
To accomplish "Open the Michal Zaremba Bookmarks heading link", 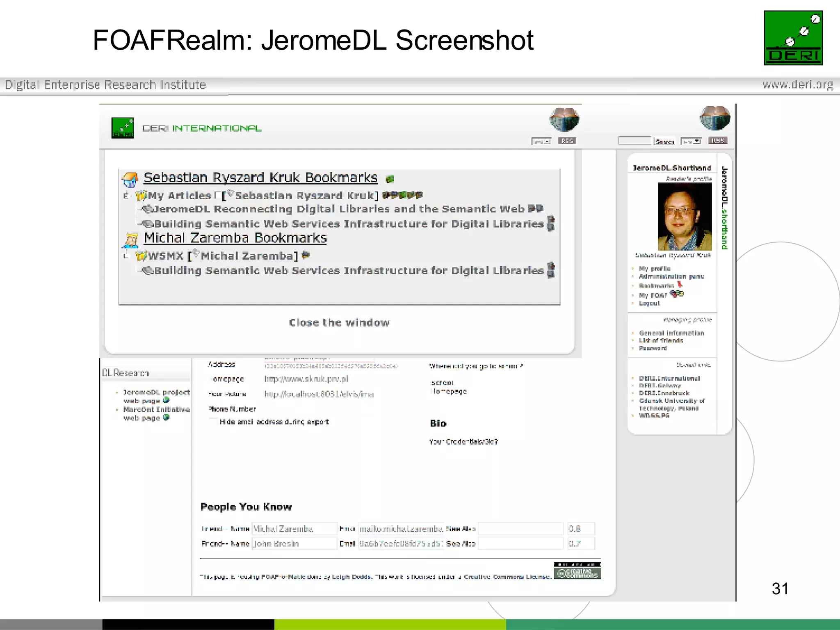I will (x=235, y=238).
